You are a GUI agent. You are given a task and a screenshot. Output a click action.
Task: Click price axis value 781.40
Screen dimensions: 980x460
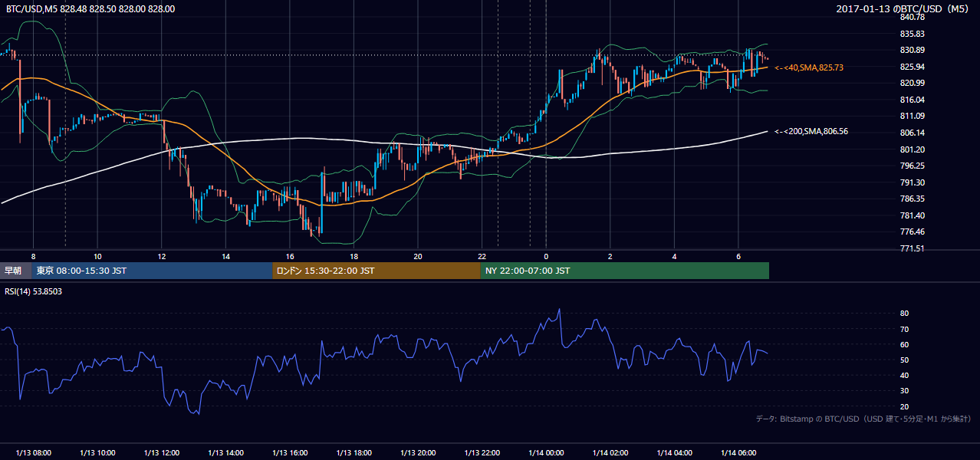click(913, 215)
